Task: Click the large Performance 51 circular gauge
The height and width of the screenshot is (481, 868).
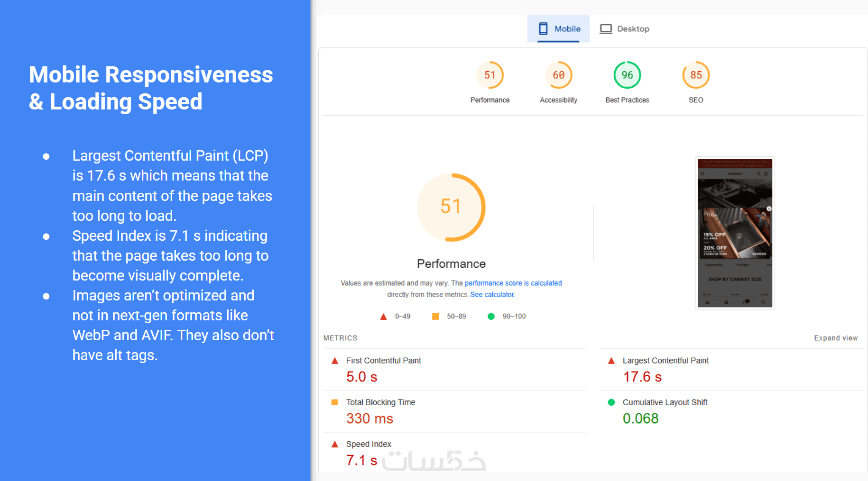Action: [451, 207]
